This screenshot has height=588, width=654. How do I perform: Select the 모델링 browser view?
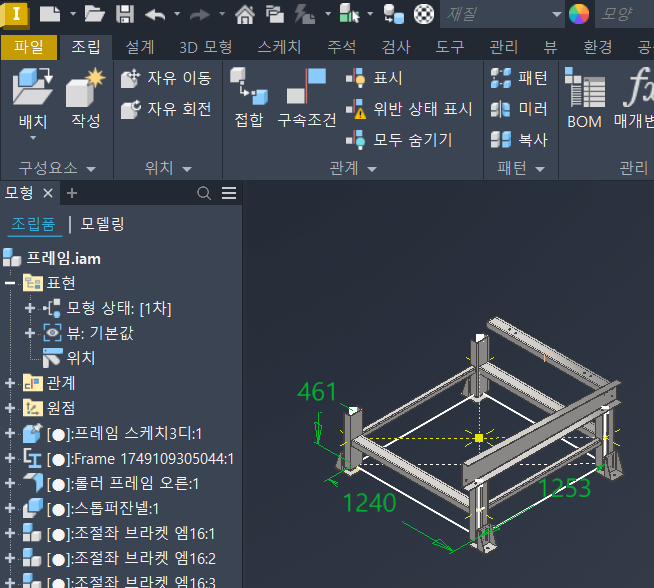103,224
